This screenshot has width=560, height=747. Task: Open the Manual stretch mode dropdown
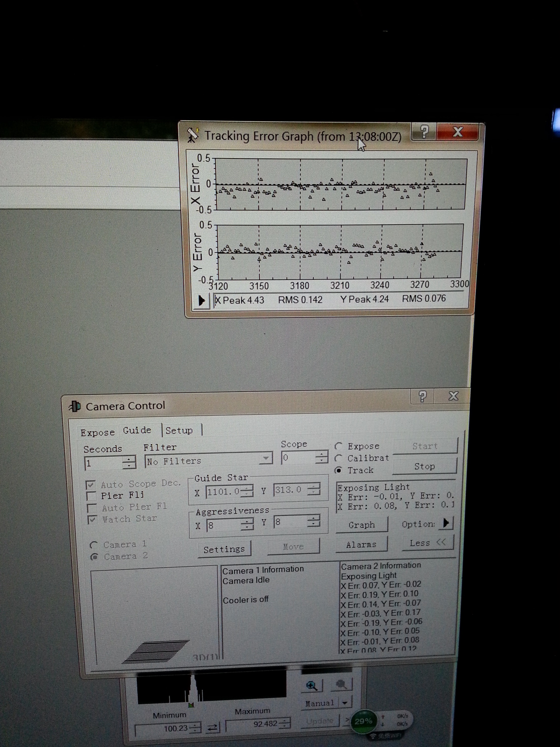click(345, 703)
